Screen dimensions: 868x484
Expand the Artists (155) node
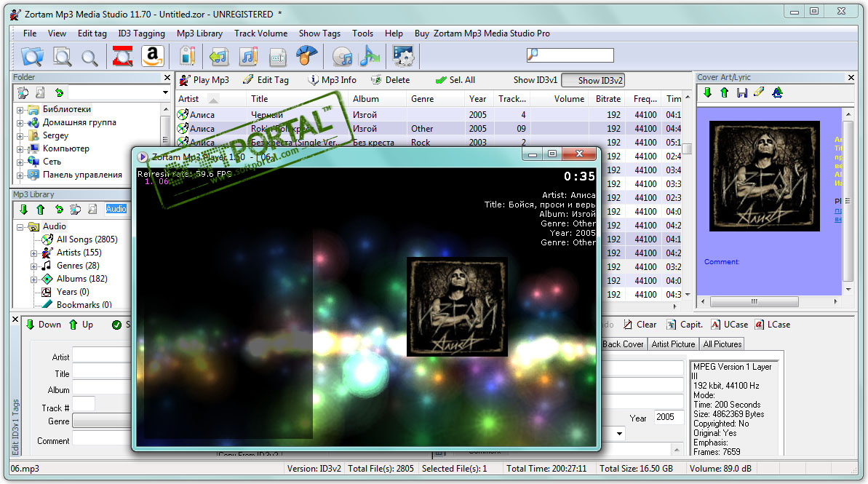[33, 253]
